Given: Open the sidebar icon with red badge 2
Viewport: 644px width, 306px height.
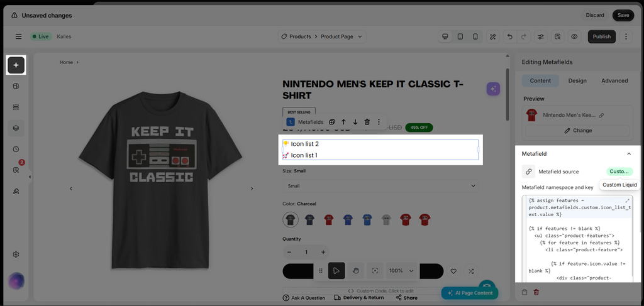Looking at the screenshot, I should pos(16,170).
